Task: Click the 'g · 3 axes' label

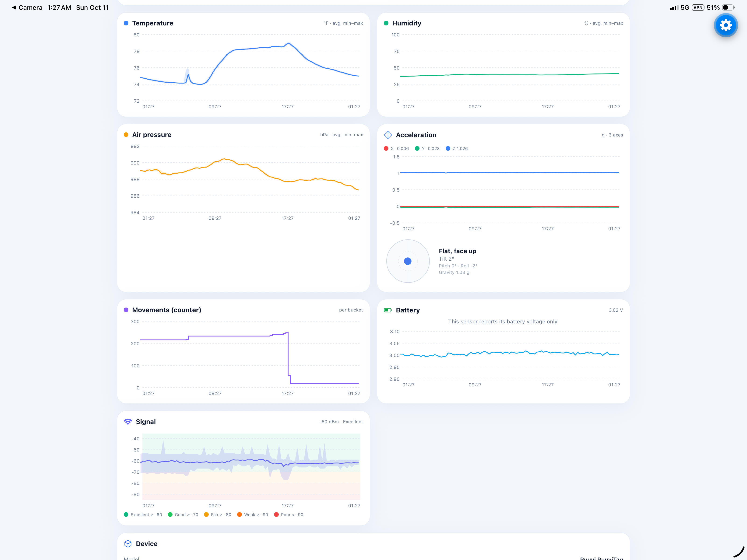Action: 612,135
